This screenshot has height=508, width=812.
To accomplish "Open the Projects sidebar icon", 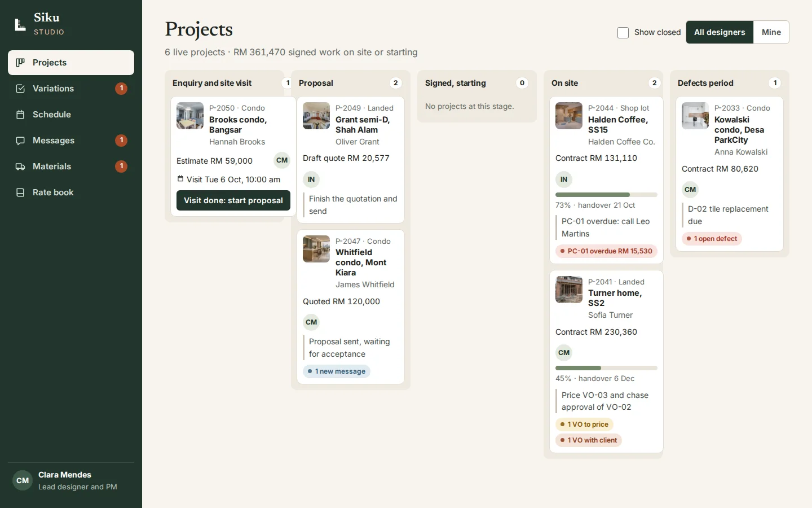I will [20, 63].
